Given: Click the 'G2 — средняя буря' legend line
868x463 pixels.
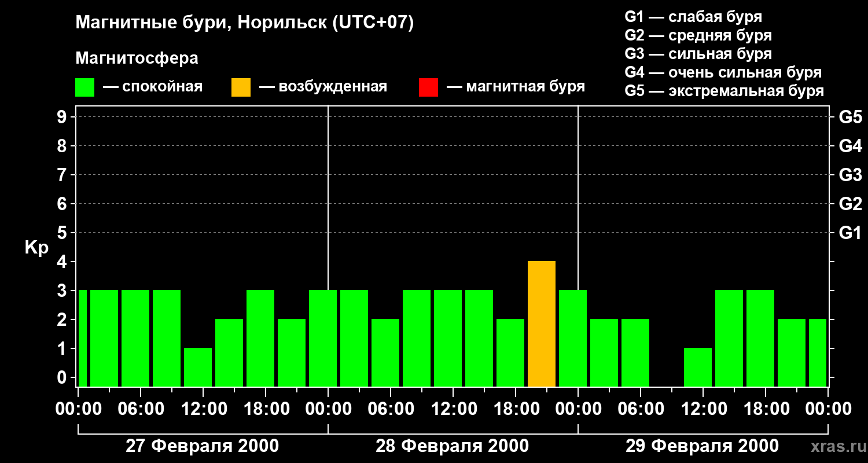Looking at the screenshot, I should (x=698, y=35).
